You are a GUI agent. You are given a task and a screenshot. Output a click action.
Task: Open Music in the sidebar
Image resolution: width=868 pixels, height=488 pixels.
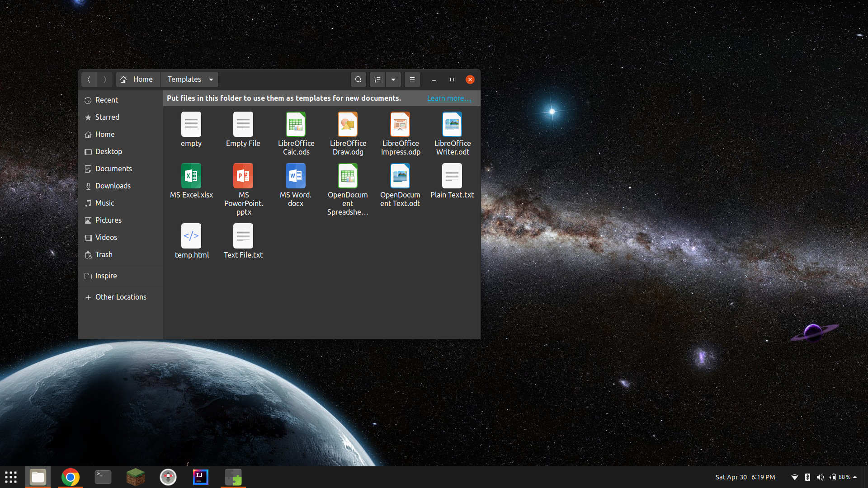(120, 203)
